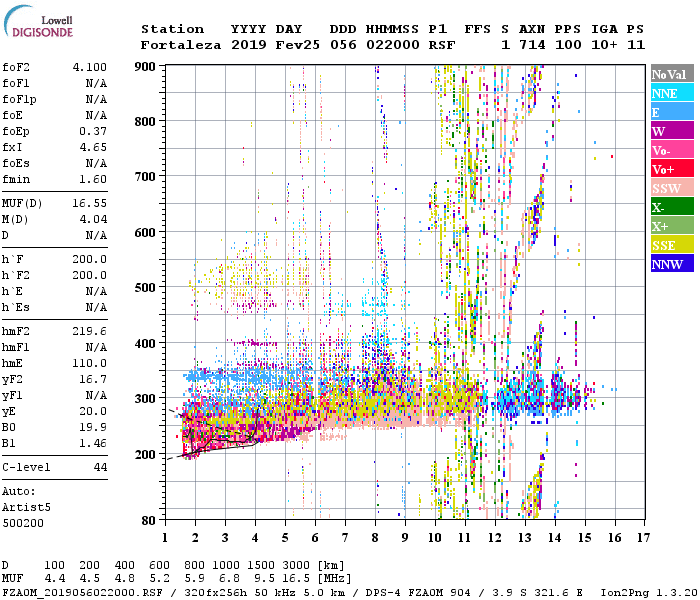The image size is (700, 600).
Task: Select the NNW dark blue legend swatch
Action: click(x=672, y=264)
